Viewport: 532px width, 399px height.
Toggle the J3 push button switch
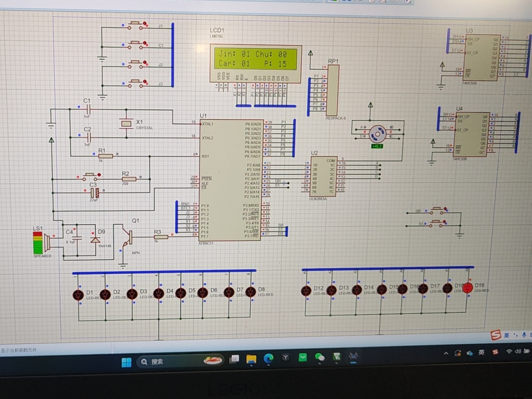coord(136,83)
